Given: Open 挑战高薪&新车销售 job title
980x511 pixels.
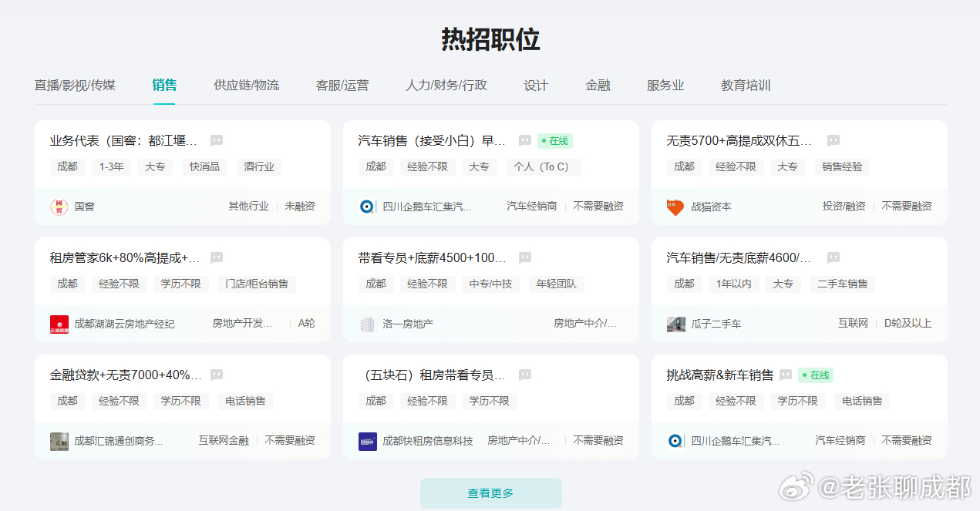Looking at the screenshot, I should 719,375.
